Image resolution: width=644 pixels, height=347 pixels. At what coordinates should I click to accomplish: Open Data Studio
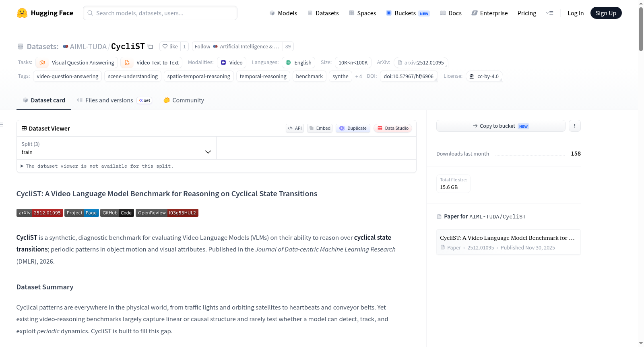tap(393, 128)
